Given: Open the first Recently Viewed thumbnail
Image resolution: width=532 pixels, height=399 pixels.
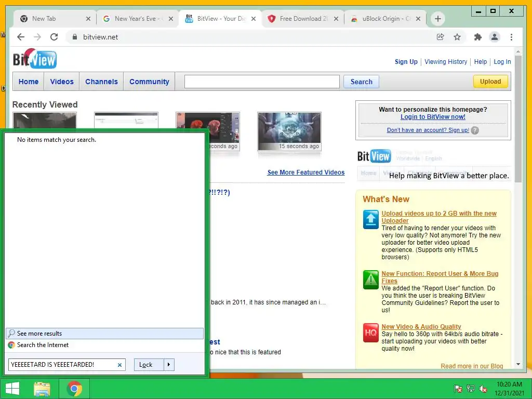Looking at the screenshot, I should tap(45, 120).
